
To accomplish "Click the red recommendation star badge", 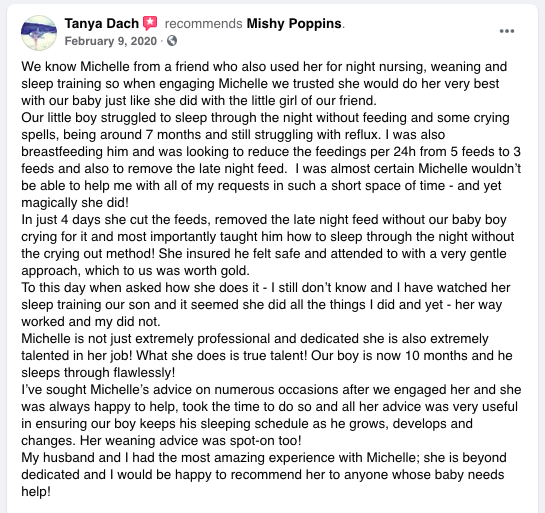I will coord(150,23).
